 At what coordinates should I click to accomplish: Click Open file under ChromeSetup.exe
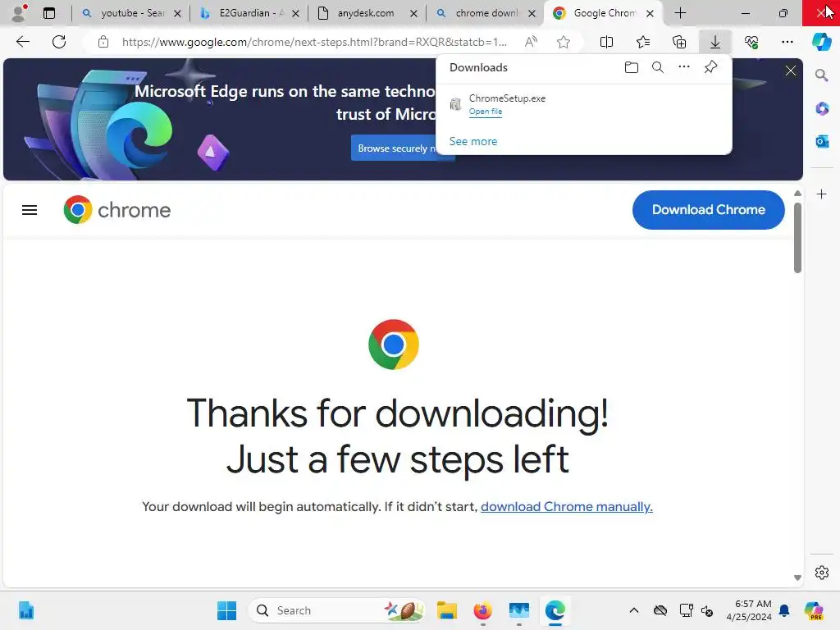point(486,112)
